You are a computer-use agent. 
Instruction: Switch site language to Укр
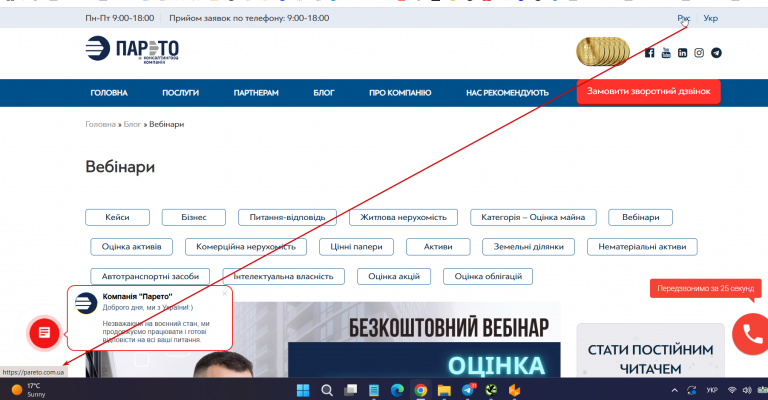[711, 18]
